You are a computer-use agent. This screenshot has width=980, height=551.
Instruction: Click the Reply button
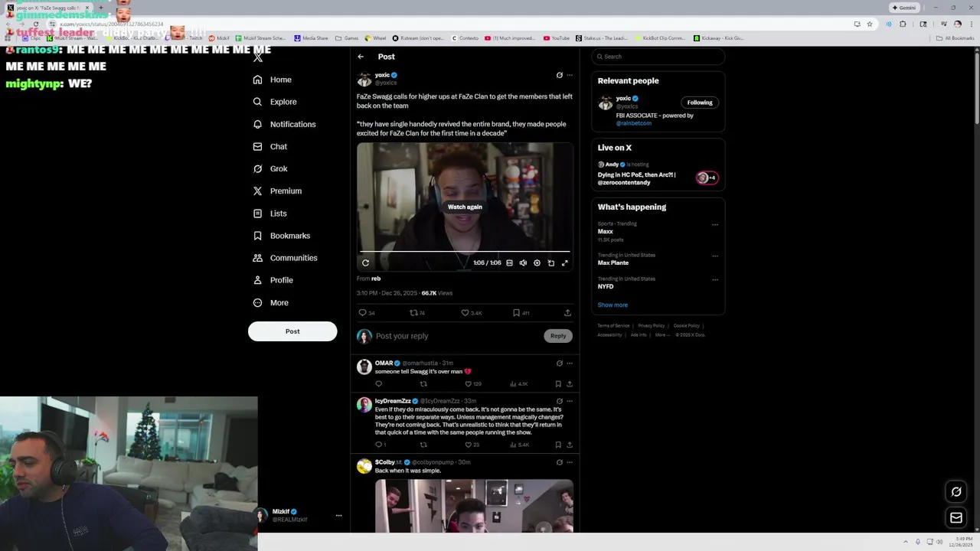point(558,336)
